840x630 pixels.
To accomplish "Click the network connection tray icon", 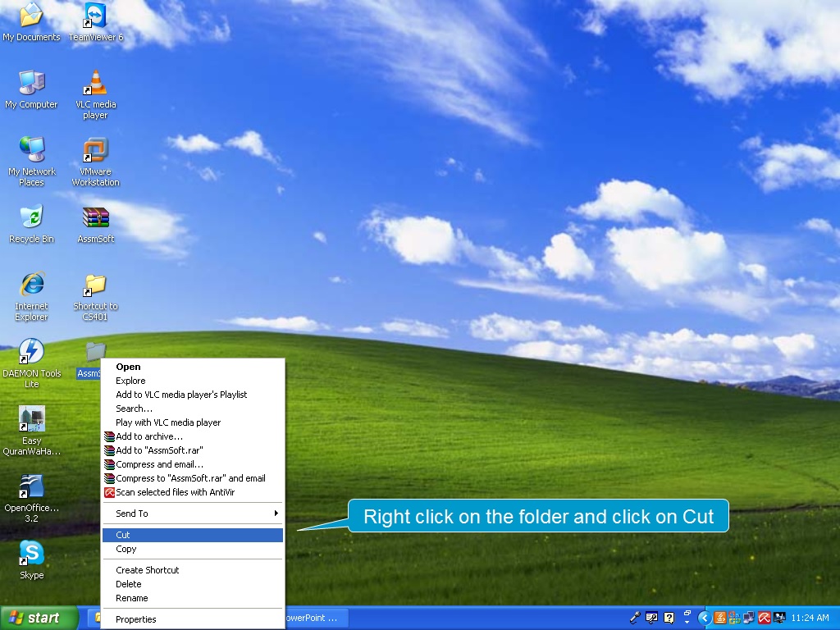I will click(749, 618).
